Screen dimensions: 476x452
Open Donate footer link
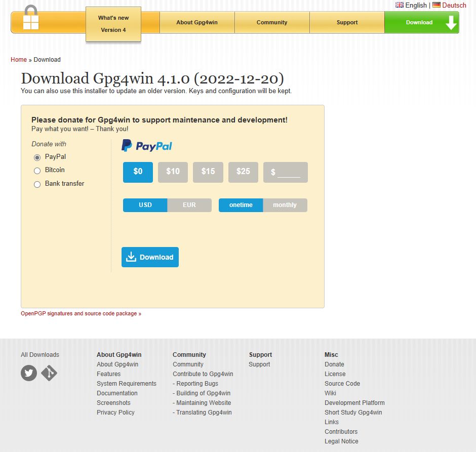tap(334, 364)
